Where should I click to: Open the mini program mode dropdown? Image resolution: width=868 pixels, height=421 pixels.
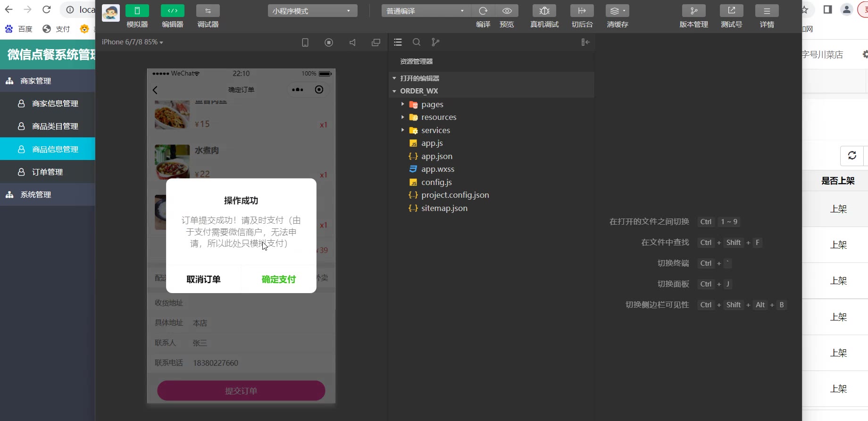pos(312,11)
